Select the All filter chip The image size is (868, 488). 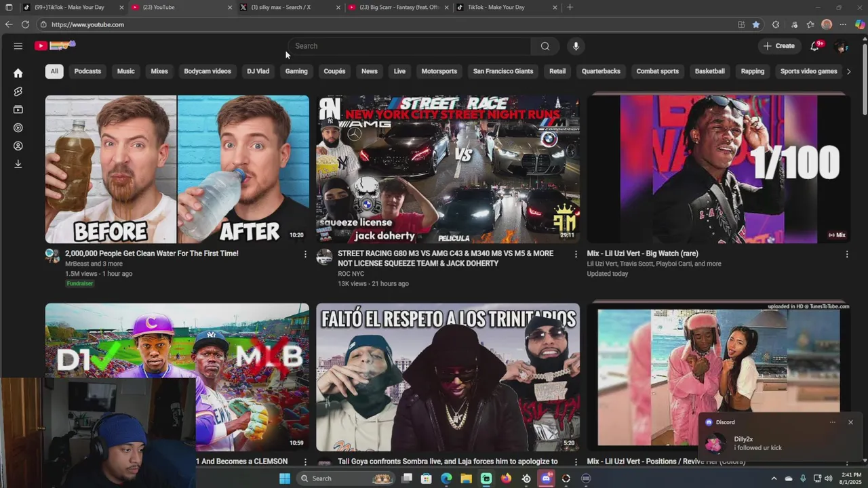[54, 71]
